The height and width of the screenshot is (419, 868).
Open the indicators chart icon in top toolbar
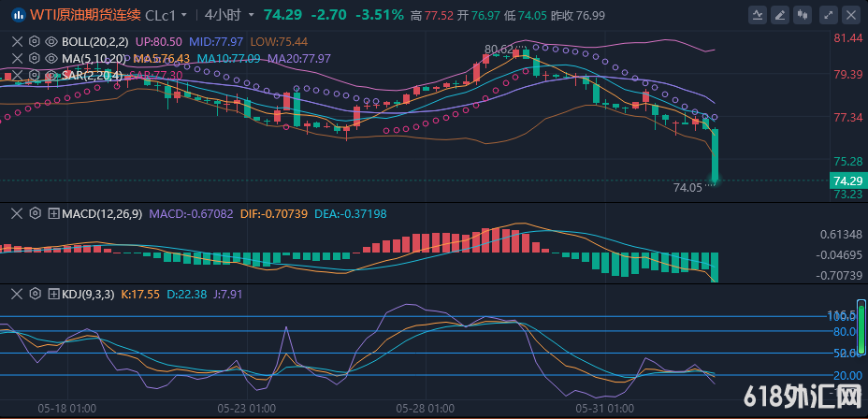tap(756, 15)
